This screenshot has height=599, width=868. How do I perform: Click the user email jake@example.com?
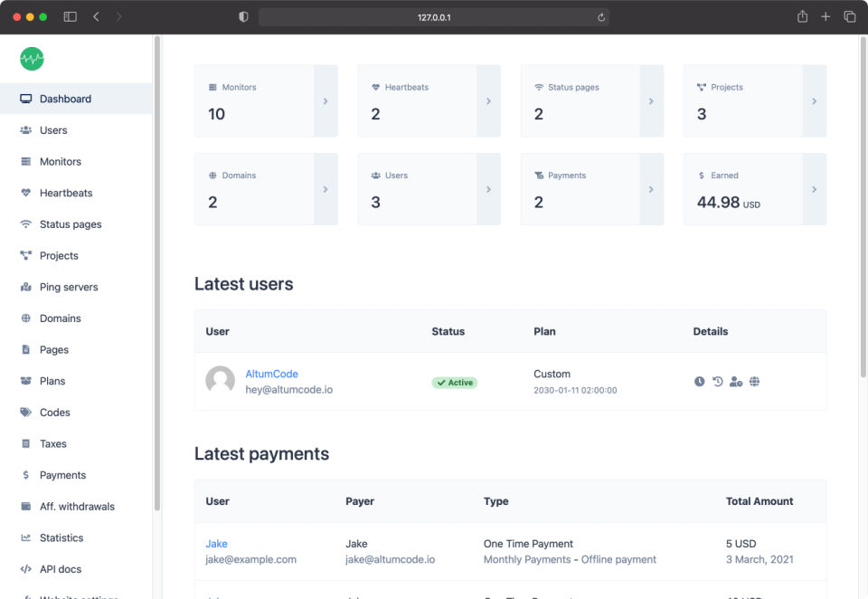click(250, 559)
